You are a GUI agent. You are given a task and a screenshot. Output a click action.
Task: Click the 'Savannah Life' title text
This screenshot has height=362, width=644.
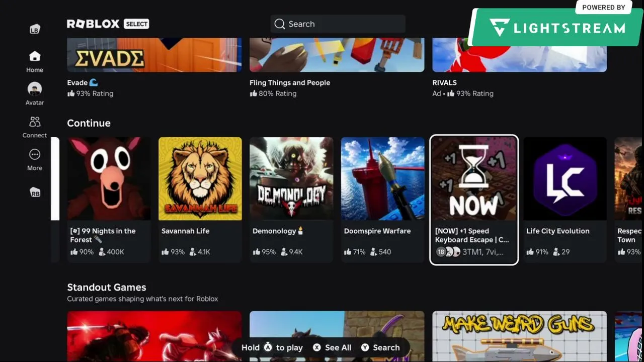pyautogui.click(x=186, y=231)
